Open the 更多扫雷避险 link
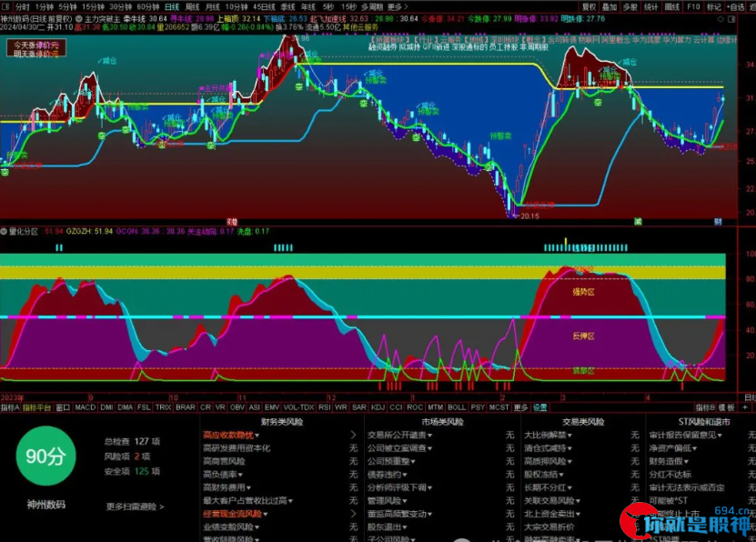 (135, 507)
